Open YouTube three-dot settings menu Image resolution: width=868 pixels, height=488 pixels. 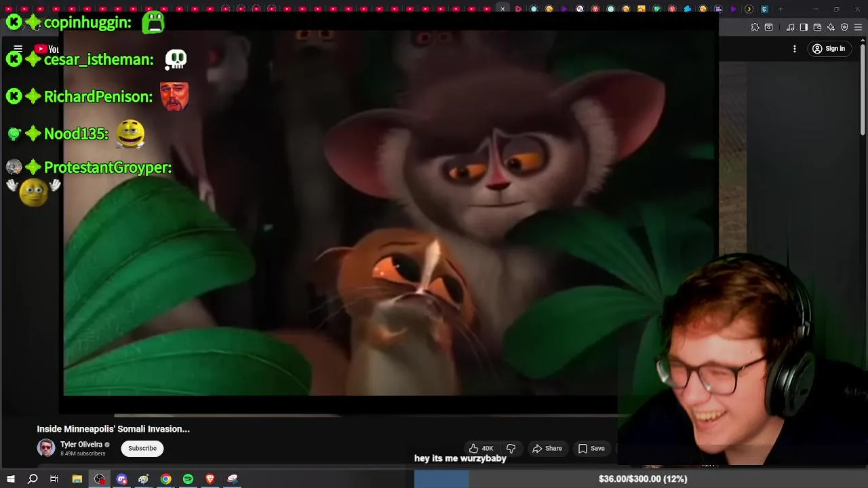795,49
